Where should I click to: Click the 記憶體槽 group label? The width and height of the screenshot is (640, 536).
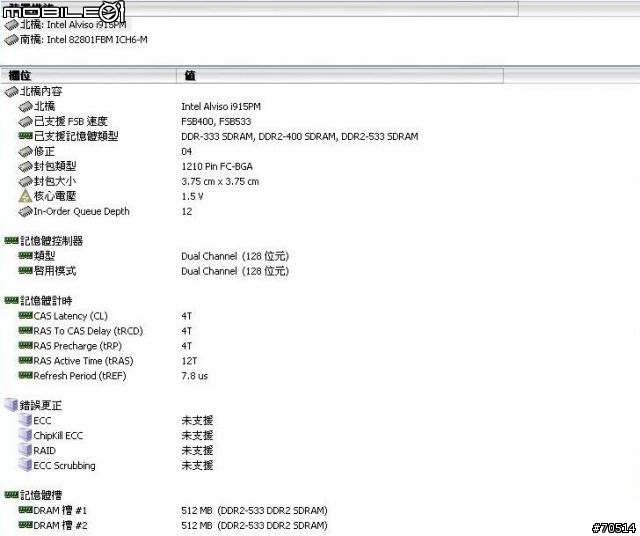click(41, 495)
